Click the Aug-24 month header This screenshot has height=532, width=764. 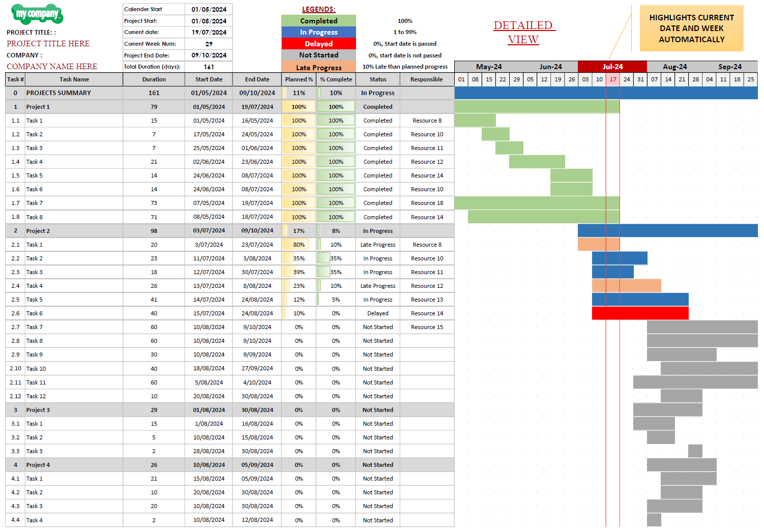[x=674, y=67]
